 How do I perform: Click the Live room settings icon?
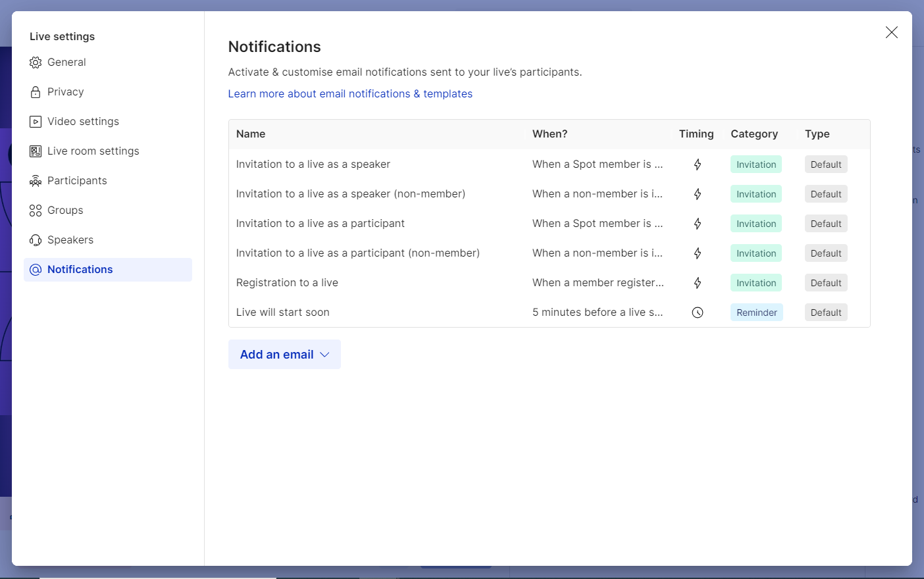[x=36, y=151]
